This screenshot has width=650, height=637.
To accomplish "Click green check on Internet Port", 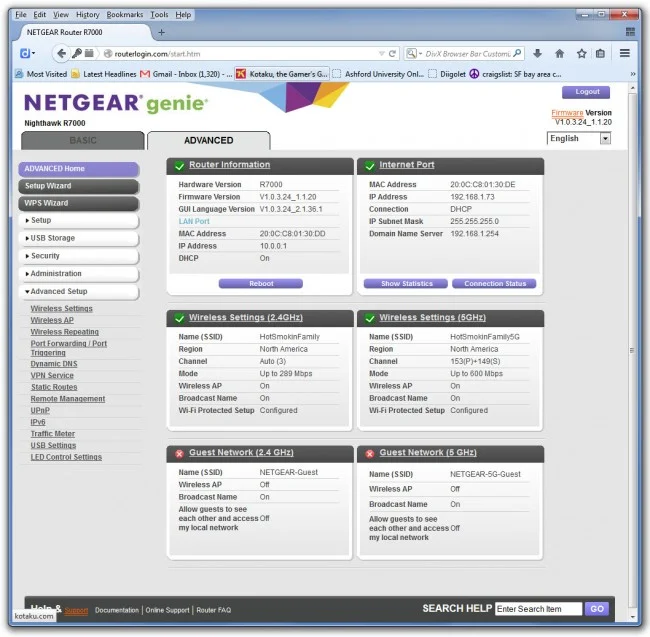I will (x=370, y=166).
